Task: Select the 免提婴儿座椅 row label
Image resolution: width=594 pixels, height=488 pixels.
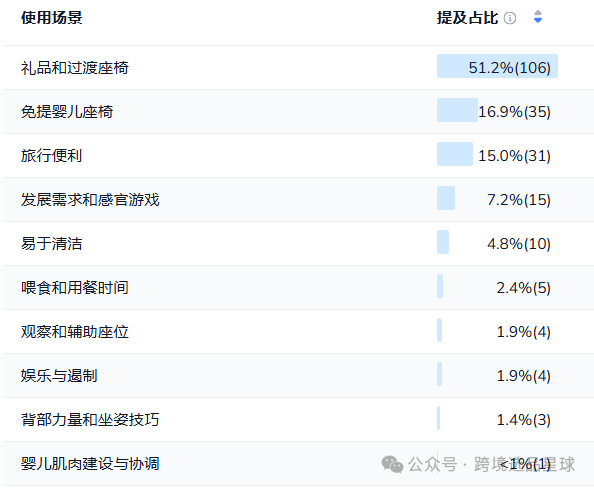Action: [67, 112]
